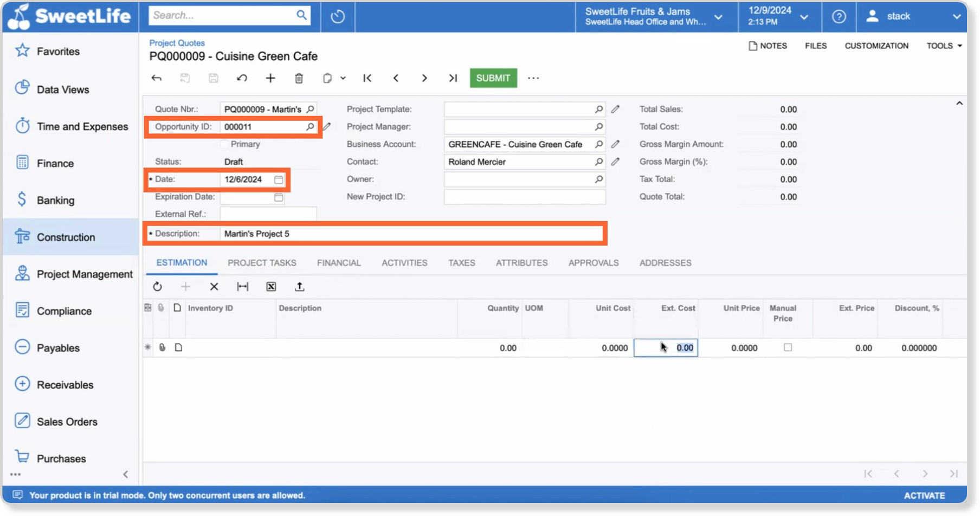This screenshot has width=980, height=516.
Task: Expand the clipboard dropdown arrow
Action: (x=343, y=78)
